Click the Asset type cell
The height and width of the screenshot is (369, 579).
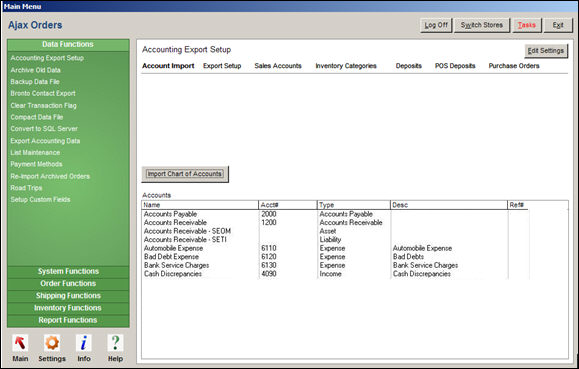[x=328, y=231]
